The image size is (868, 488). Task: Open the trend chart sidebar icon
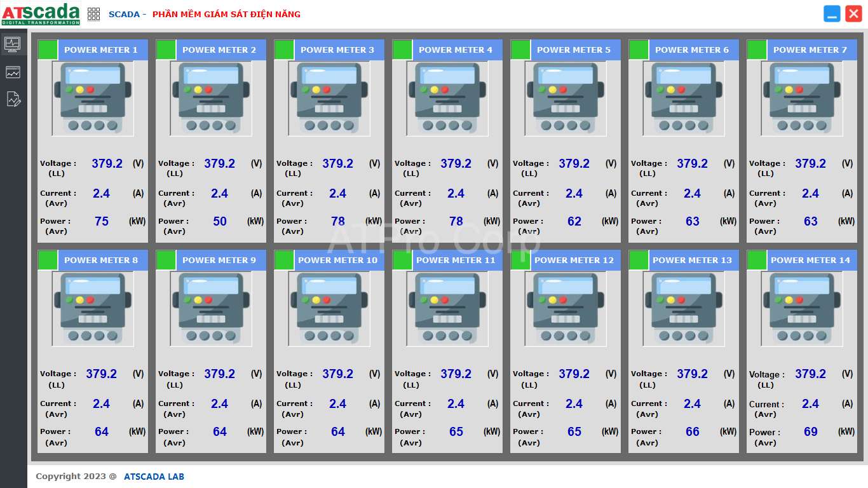click(13, 72)
